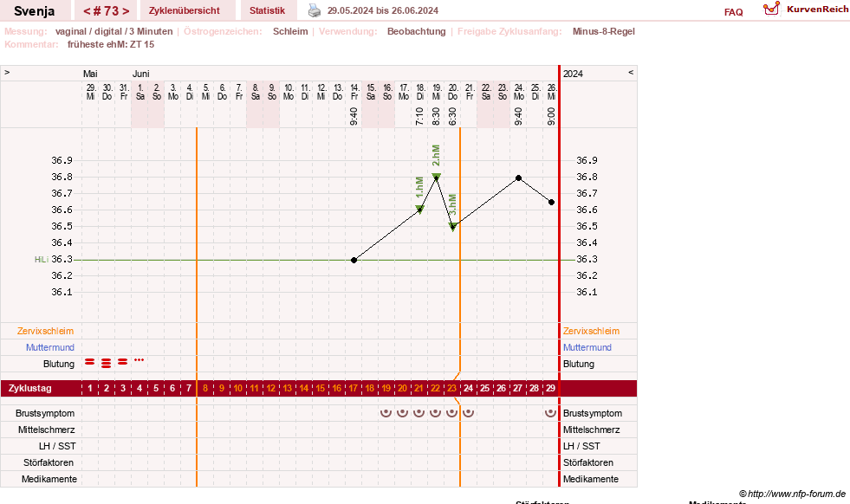Viewport: 850px width, 504px height.
Task: Click the left Medikamente row label
Action: 49,479
